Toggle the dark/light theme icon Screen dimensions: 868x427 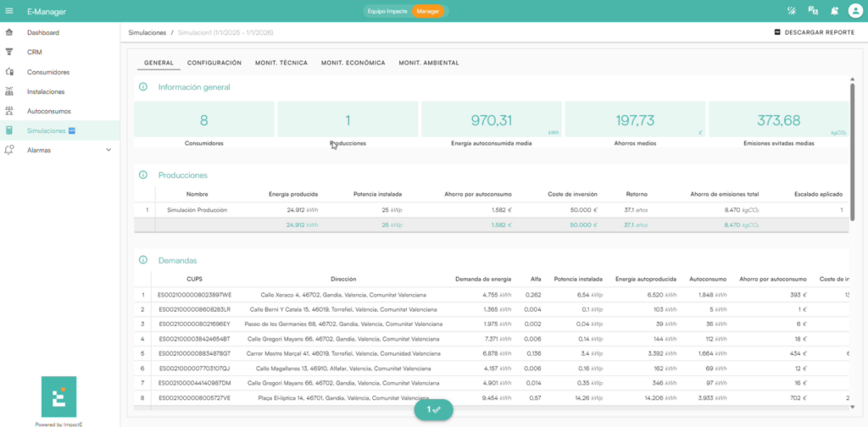(x=791, y=11)
